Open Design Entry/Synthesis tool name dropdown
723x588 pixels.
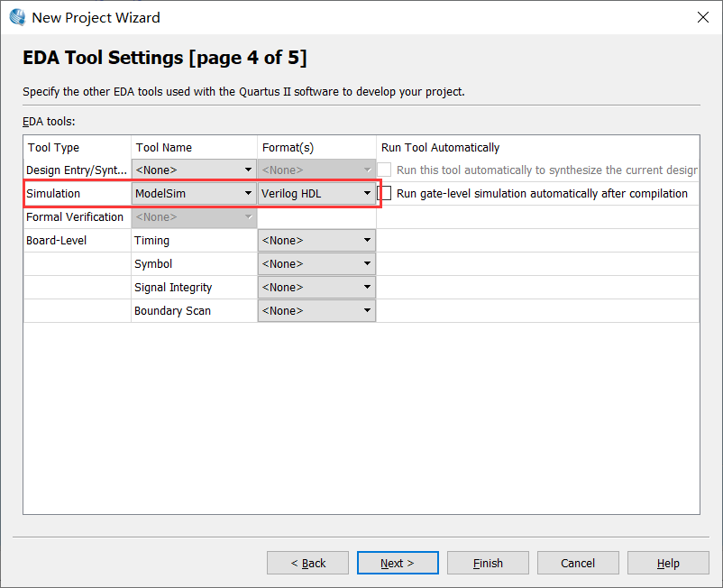(194, 170)
